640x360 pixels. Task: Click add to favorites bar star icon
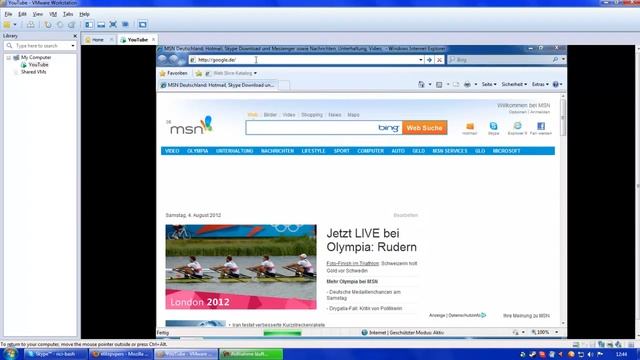[x=199, y=73]
